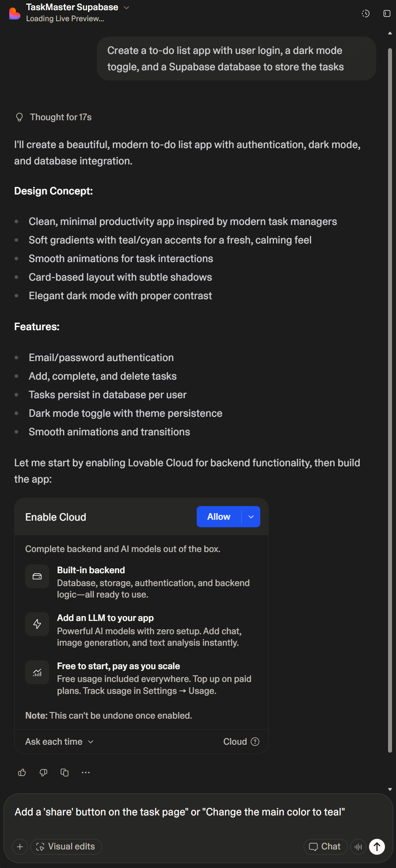Viewport: 396px width, 868px height.
Task: Copy the message with copy icon
Action: pyautogui.click(x=65, y=773)
